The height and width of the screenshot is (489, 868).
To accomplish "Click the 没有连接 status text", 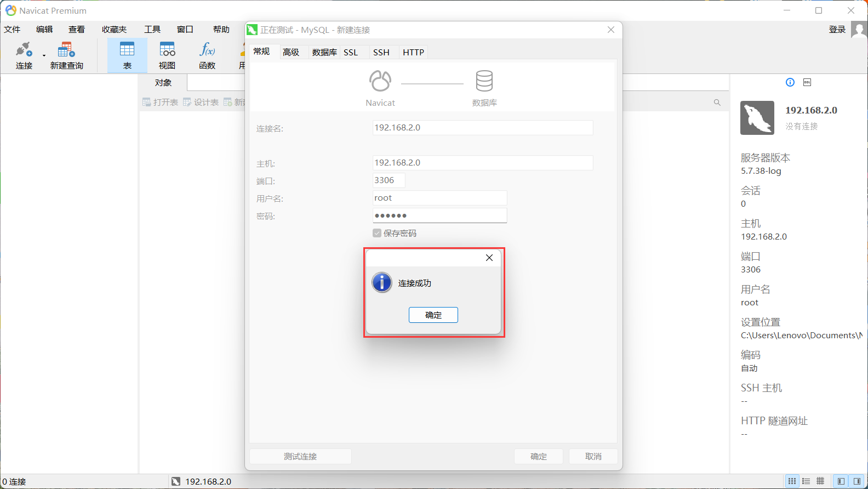I will click(x=802, y=126).
